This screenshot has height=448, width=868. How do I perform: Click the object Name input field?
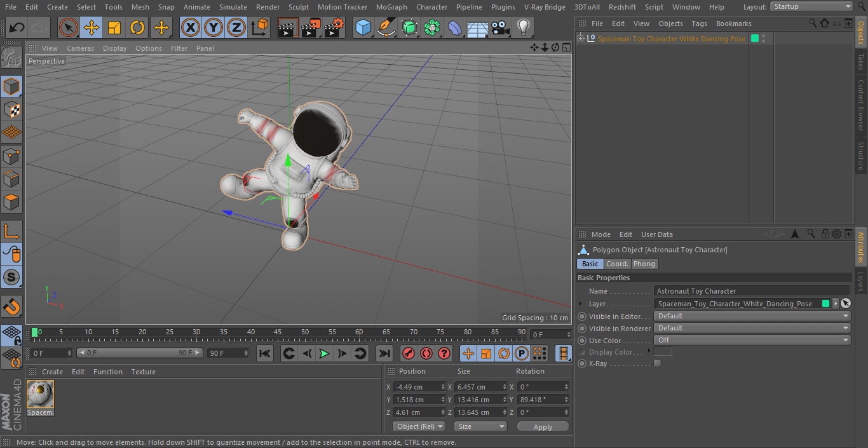pyautogui.click(x=752, y=291)
